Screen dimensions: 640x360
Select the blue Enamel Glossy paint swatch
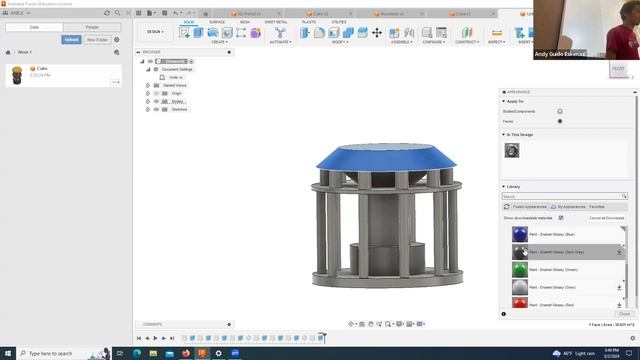coord(520,234)
